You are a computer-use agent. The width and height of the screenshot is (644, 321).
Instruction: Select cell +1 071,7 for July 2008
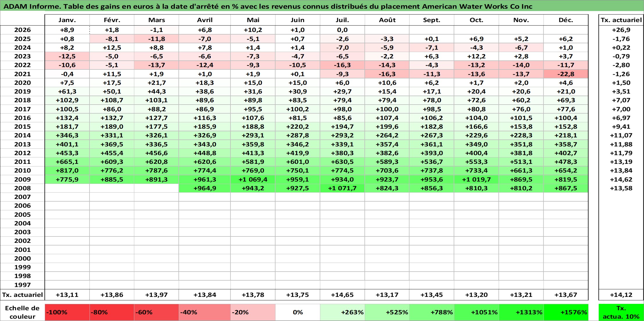[342, 188]
